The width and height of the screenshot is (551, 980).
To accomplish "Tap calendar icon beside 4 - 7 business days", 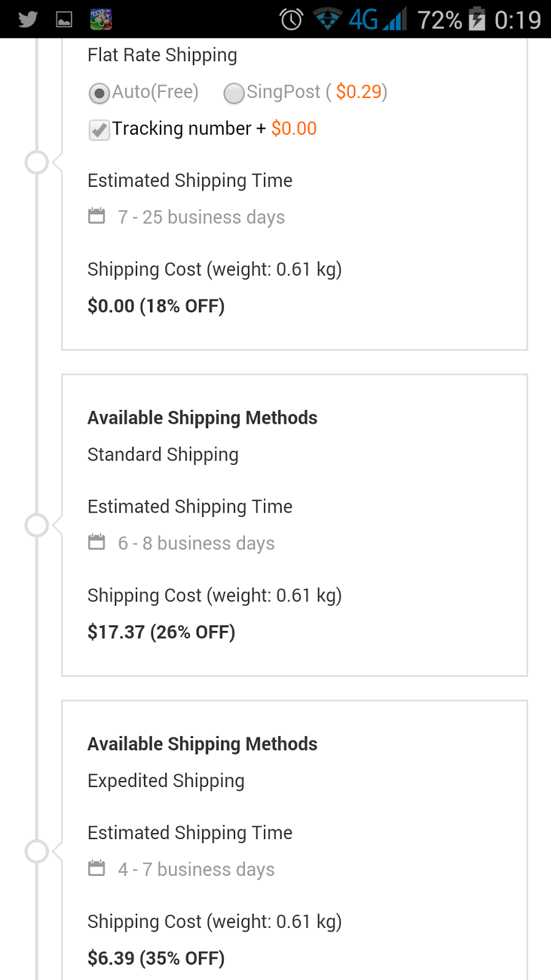I will pyautogui.click(x=97, y=869).
